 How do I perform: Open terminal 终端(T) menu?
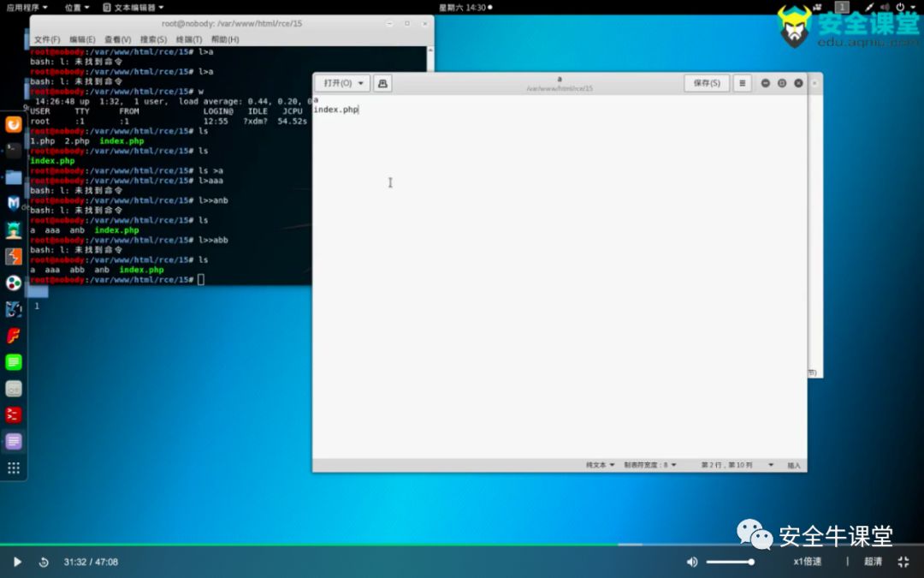tap(188, 39)
